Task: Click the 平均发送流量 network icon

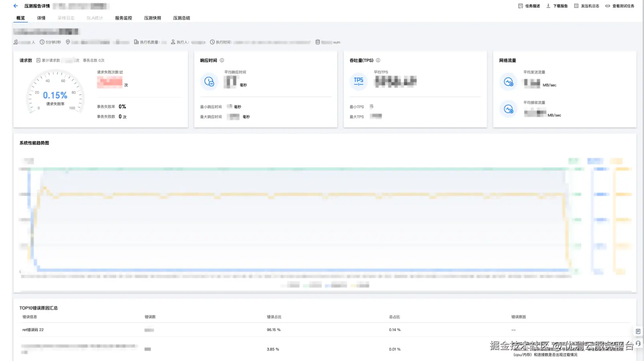Action: [508, 82]
